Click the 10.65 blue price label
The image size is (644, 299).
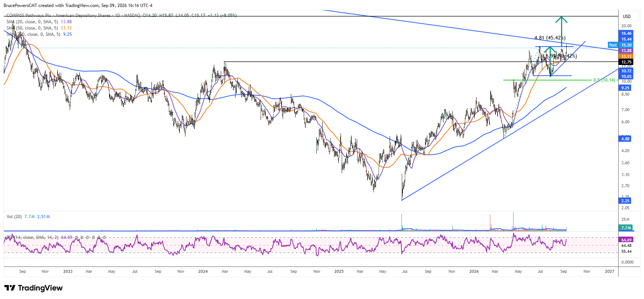[x=626, y=76]
